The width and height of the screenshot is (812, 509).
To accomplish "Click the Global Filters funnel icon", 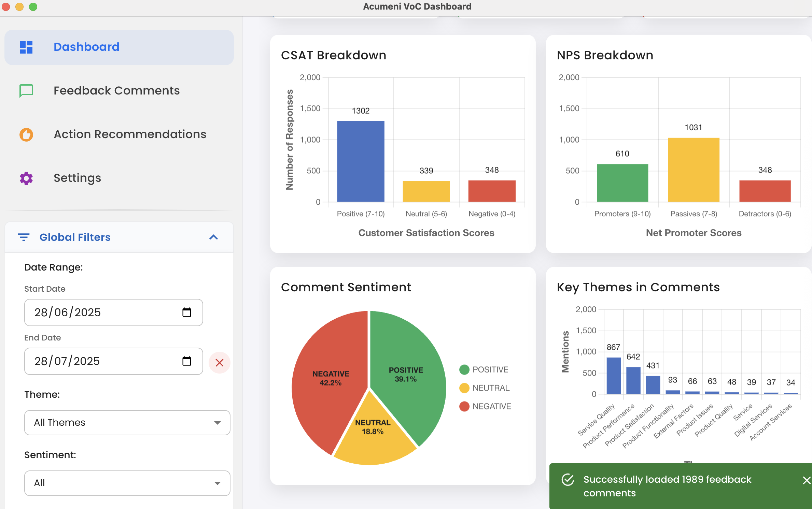I will coord(24,237).
